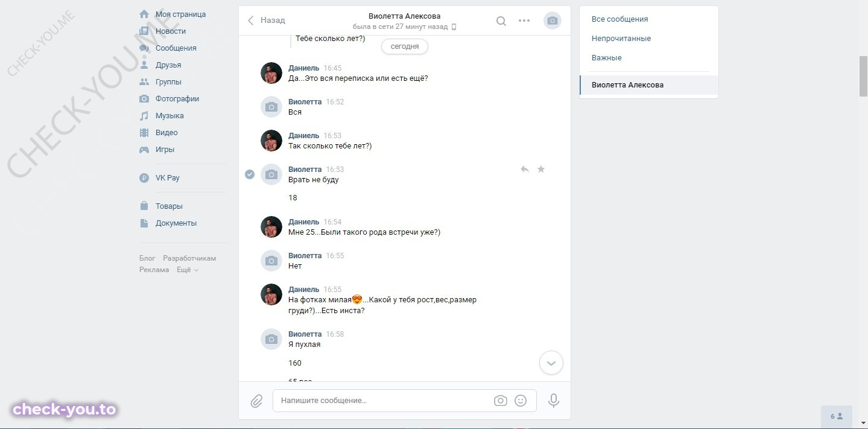Open Виолетта avatar at 16:52 message
868x429 pixels.
[x=271, y=107]
